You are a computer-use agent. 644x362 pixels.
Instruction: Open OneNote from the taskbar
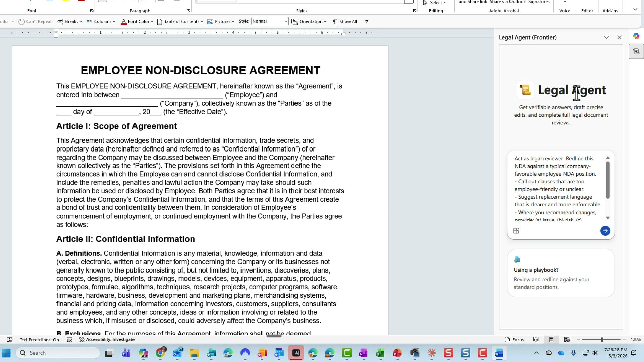[x=363, y=353]
